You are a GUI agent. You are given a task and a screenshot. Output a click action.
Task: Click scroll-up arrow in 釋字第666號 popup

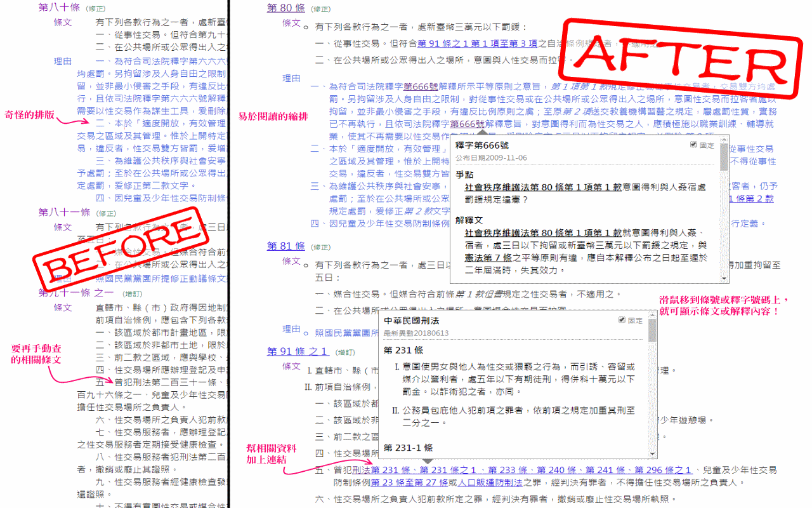click(724, 139)
